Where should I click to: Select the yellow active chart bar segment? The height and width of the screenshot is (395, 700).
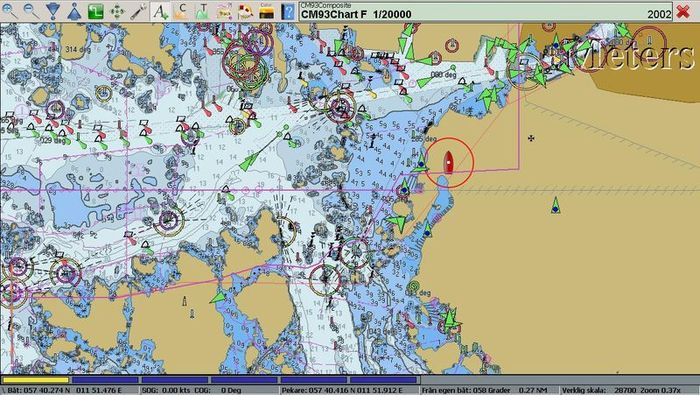tap(36, 380)
